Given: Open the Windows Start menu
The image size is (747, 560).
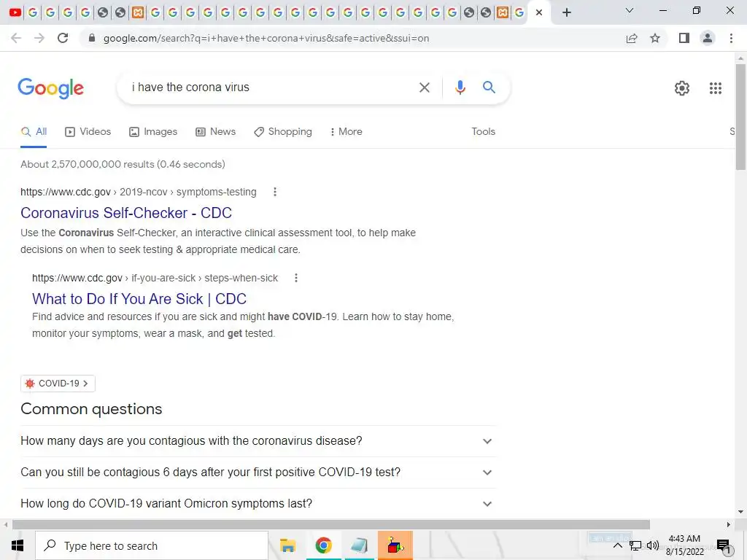Looking at the screenshot, I should [18, 545].
